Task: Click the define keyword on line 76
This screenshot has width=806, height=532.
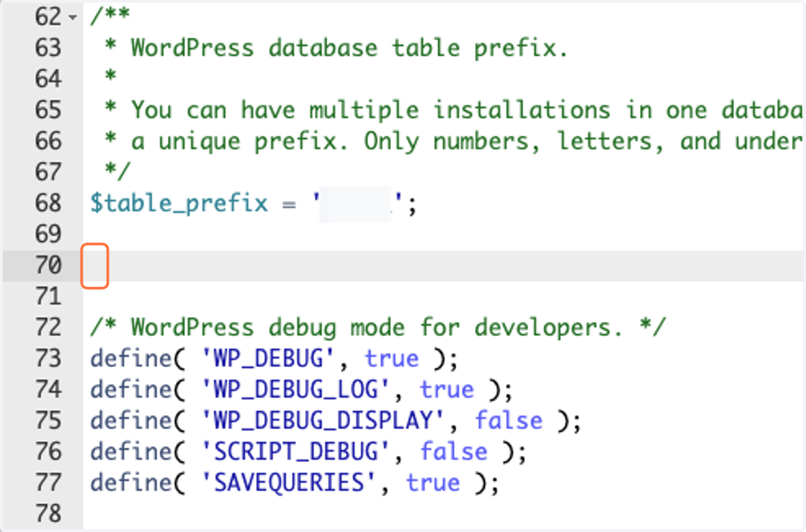Action: point(131,451)
